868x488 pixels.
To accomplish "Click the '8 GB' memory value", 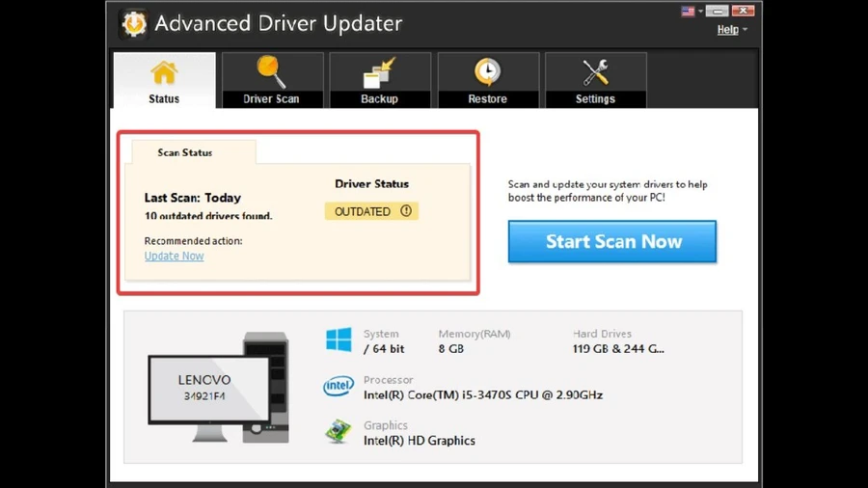I will point(451,349).
